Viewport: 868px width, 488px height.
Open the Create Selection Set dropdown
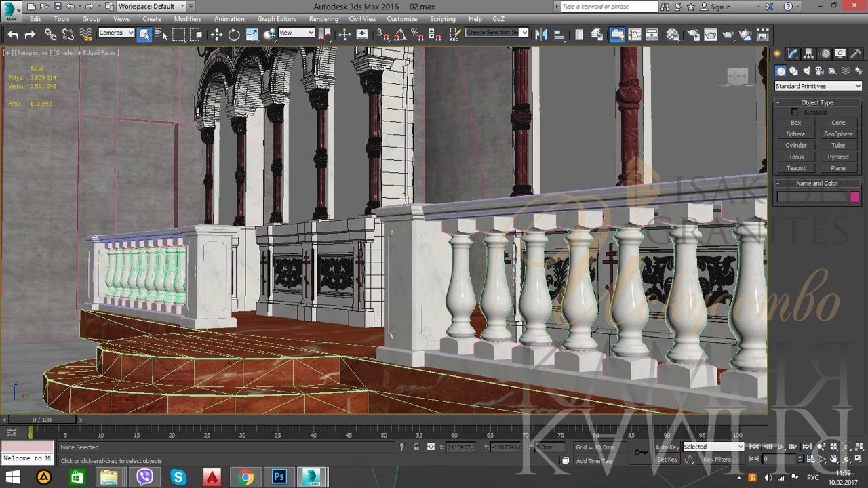[x=496, y=33]
